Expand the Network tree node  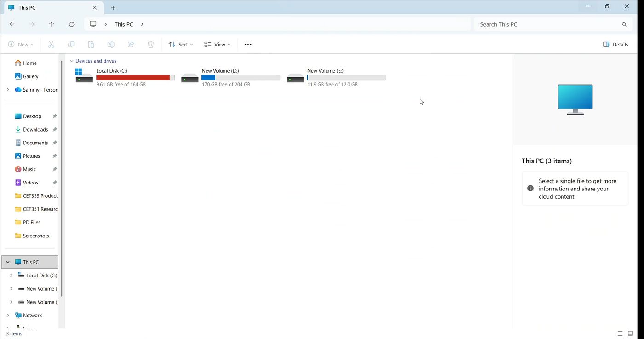click(8, 316)
